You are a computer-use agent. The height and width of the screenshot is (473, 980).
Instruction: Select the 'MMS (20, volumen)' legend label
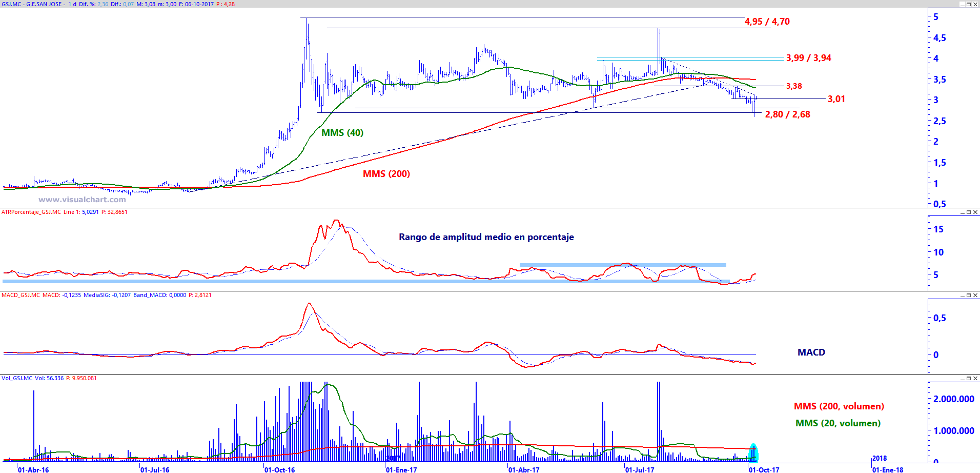[x=838, y=423]
